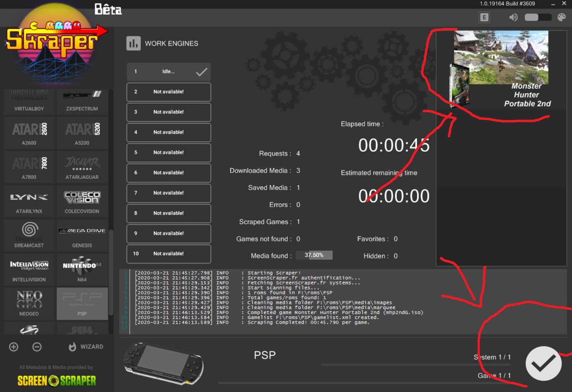Launch the Wizard
The height and width of the screenshot is (392, 572).
pyautogui.click(x=86, y=347)
